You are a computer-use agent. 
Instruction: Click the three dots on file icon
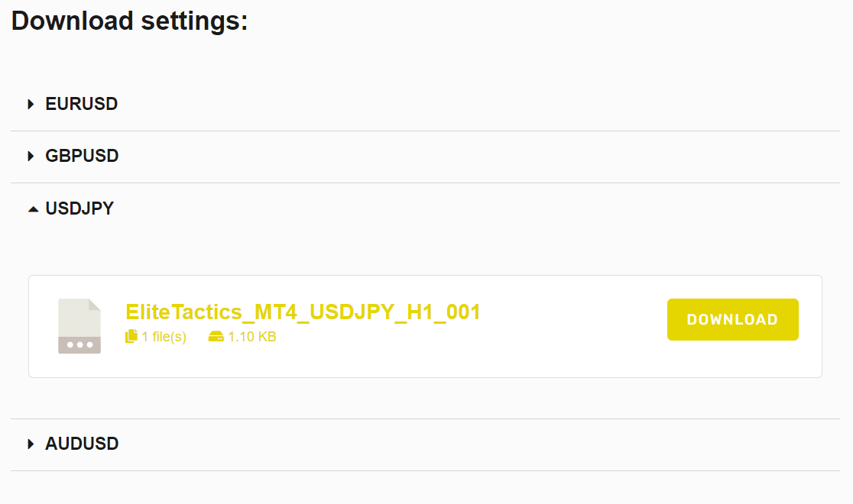(x=79, y=345)
